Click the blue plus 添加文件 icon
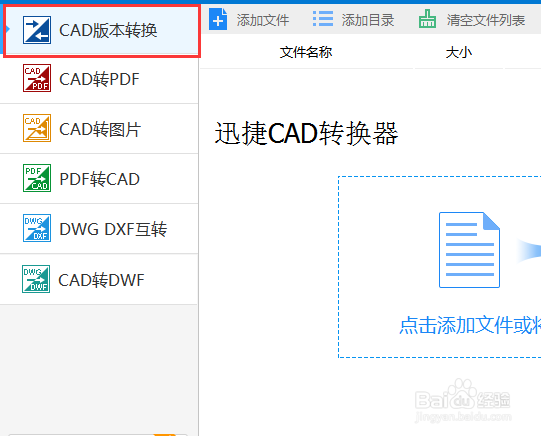 (218, 19)
